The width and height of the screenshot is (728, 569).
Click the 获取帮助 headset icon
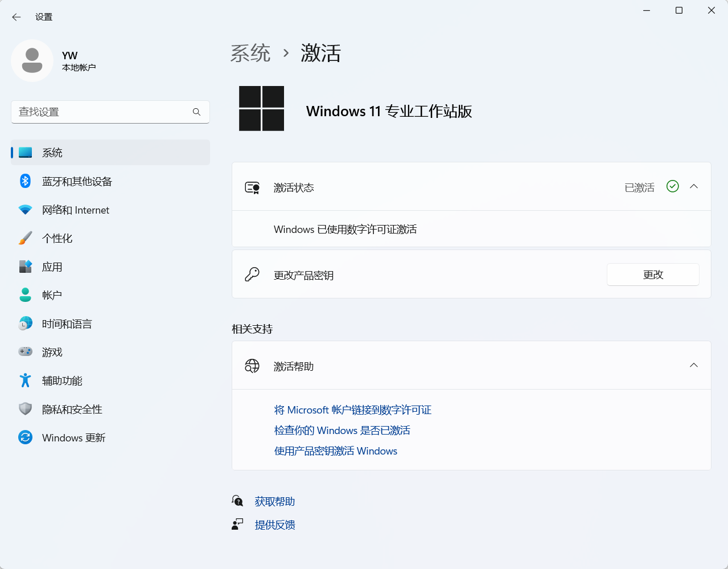(237, 501)
